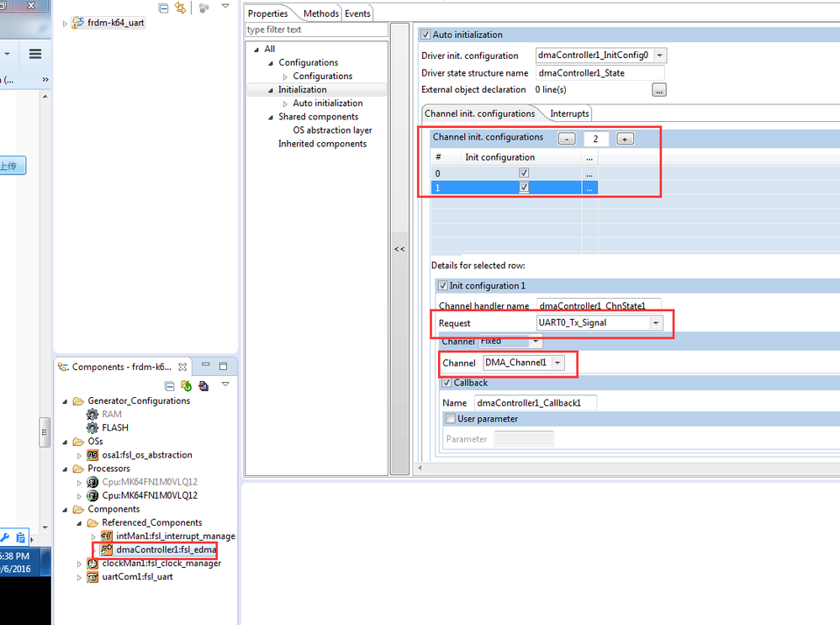Click generate code icon in Components toolbar

(187, 386)
